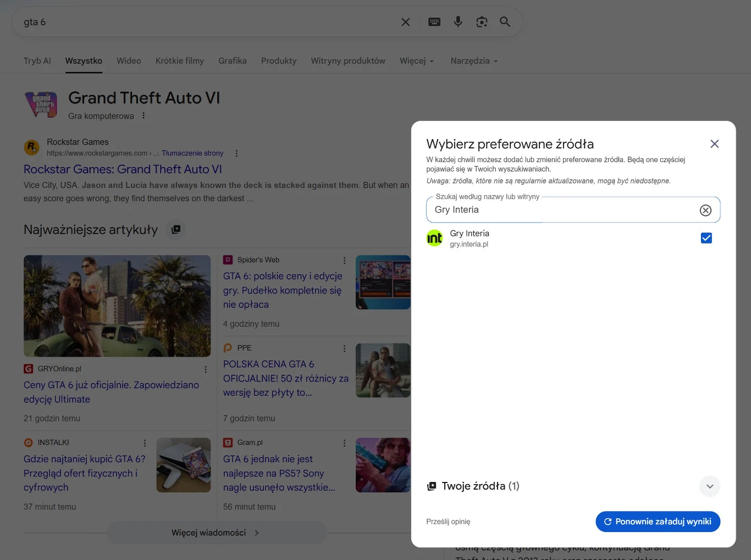This screenshot has width=751, height=560.
Task: Open the on-screen keyboard input tool
Action: pos(434,22)
